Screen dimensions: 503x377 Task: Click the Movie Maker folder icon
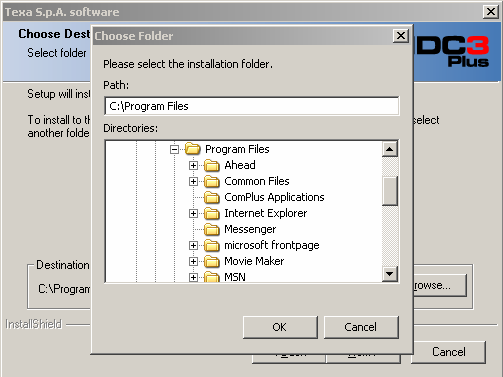point(212,261)
